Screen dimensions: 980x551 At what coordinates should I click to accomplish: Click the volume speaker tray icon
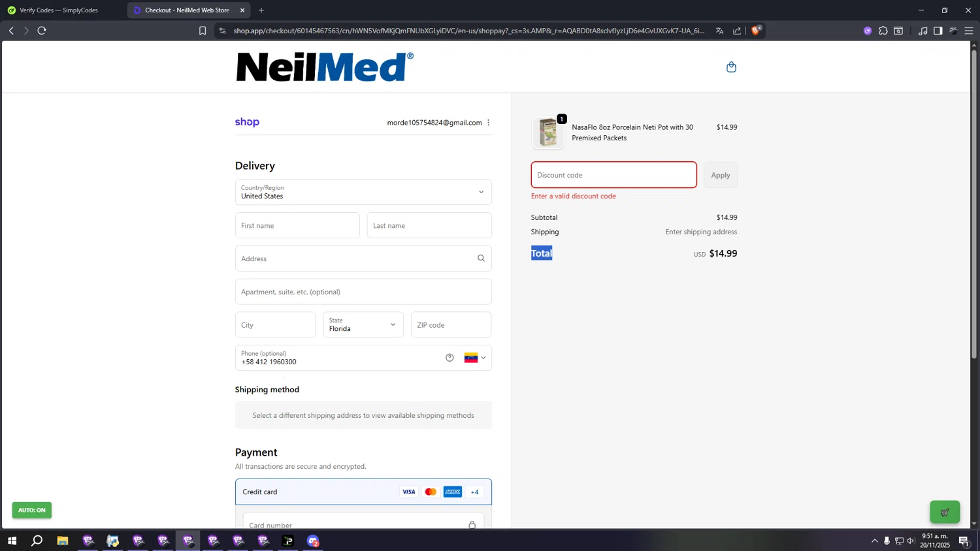tap(911, 541)
